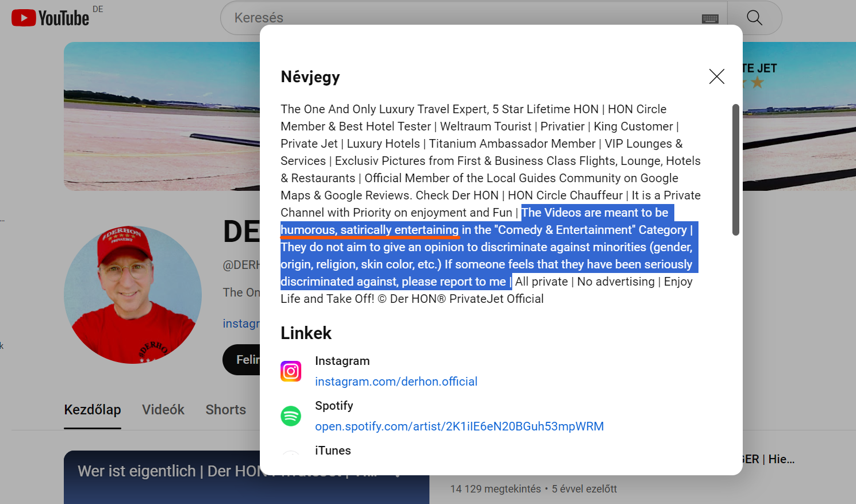Switch to the Kezdőlap tab
Screen dimensions: 856x504
tap(93, 410)
